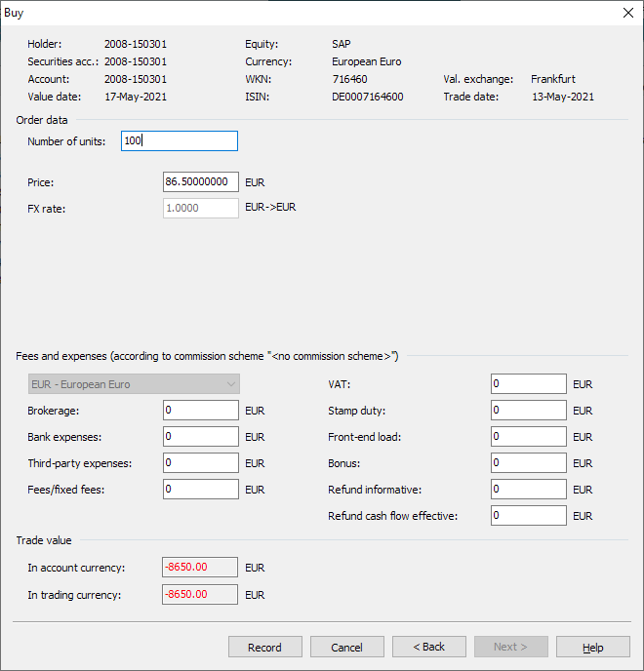Open Help for this dialog

(592, 647)
